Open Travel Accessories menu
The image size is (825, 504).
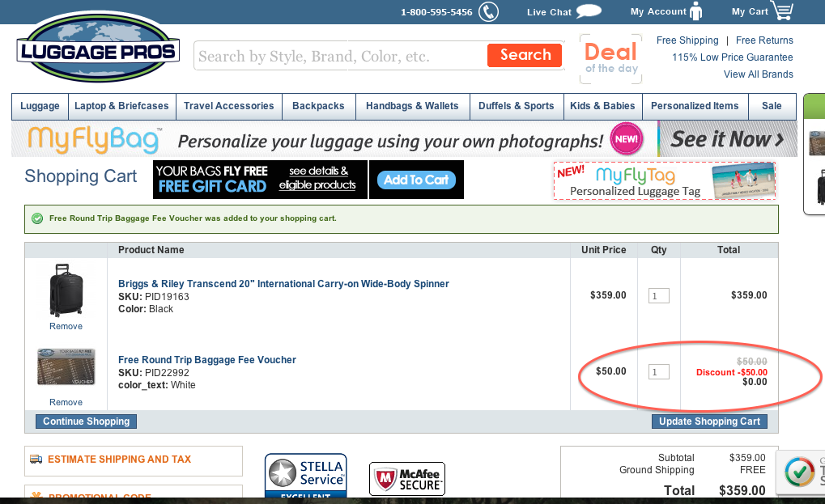229,106
